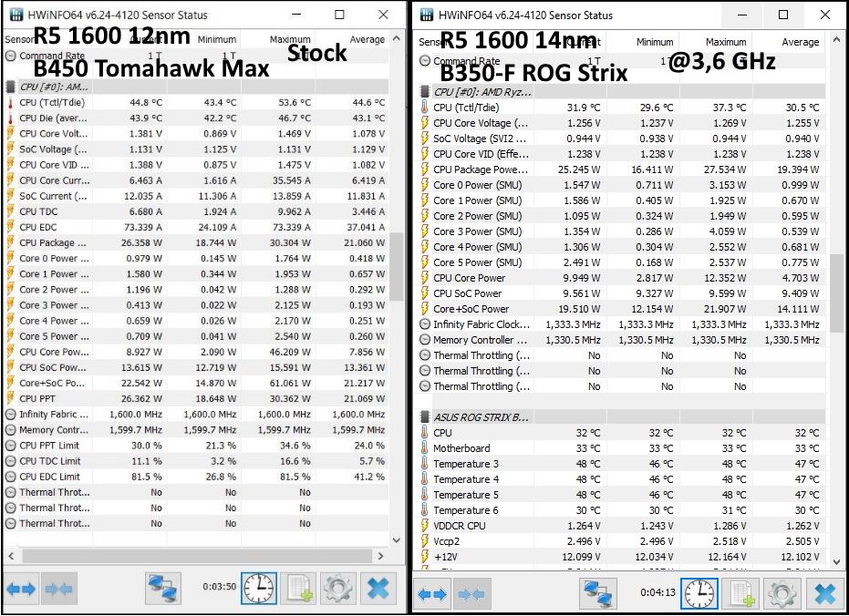Select CPU TDC Limit row
The width and height of the screenshot is (849, 616).
[x=196, y=461]
